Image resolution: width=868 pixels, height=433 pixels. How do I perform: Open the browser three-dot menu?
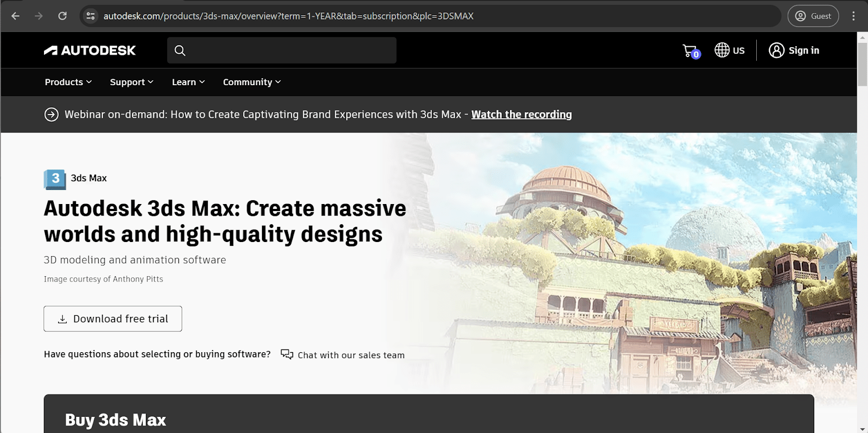[853, 16]
